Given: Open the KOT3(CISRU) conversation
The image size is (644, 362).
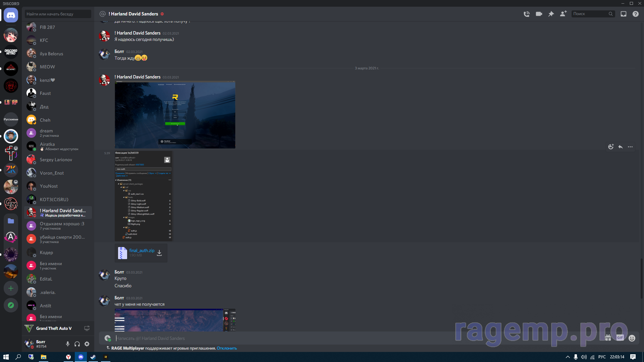Looking at the screenshot, I should [58, 199].
